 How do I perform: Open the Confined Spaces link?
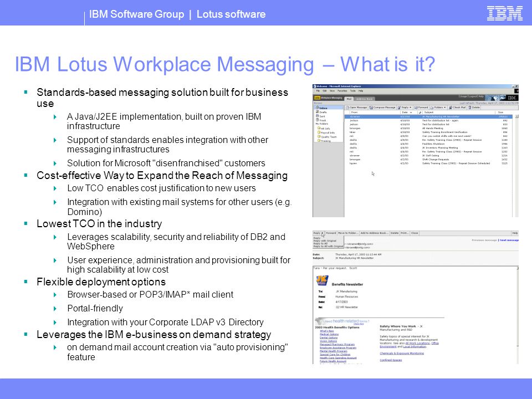391,360
